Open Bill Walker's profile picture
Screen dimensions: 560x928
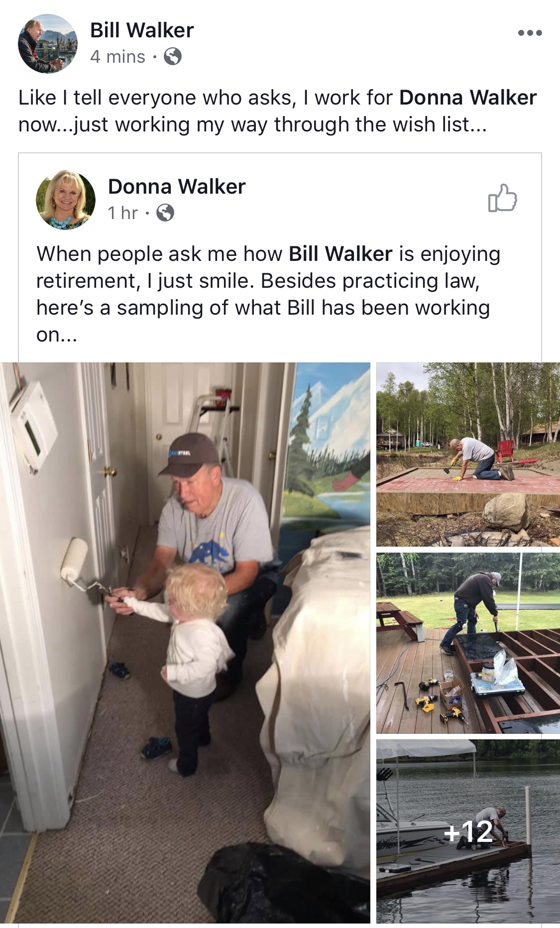click(x=48, y=44)
